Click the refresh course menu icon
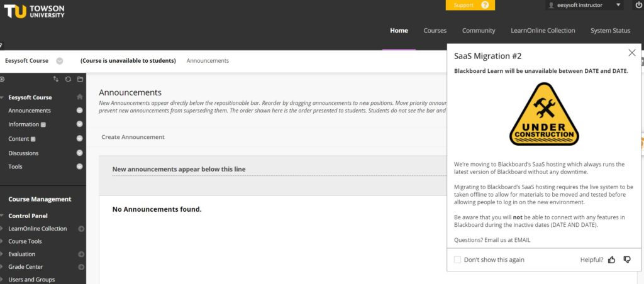 point(68,79)
